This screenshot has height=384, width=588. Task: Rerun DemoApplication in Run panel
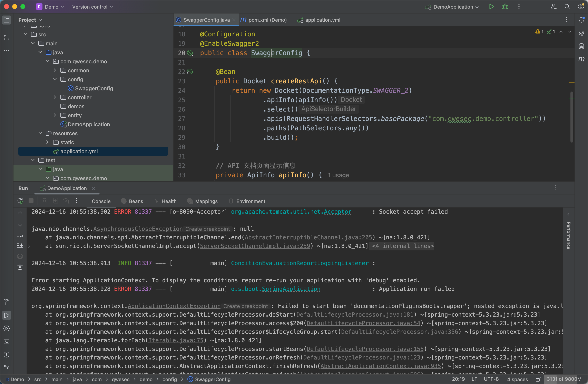click(x=20, y=201)
